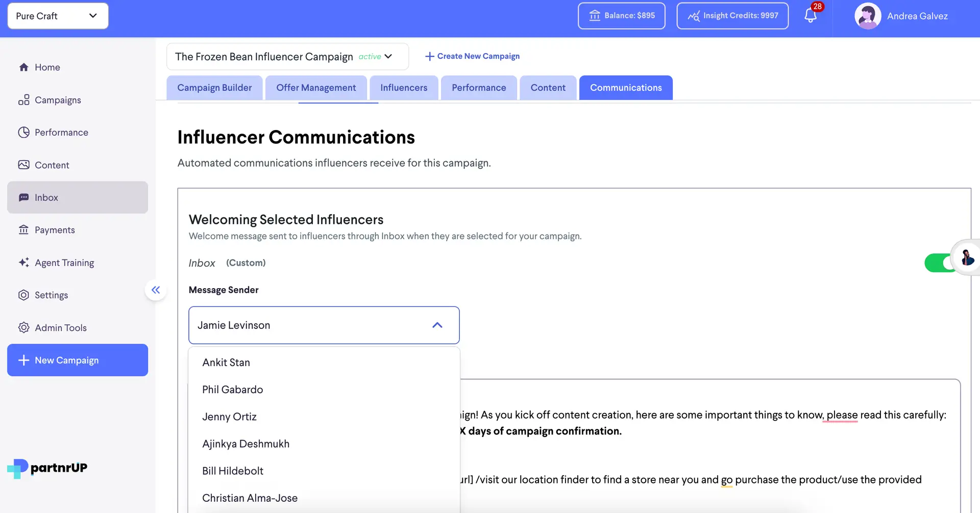Choose Ajinkya Deshmukh as message sender

[324, 444]
